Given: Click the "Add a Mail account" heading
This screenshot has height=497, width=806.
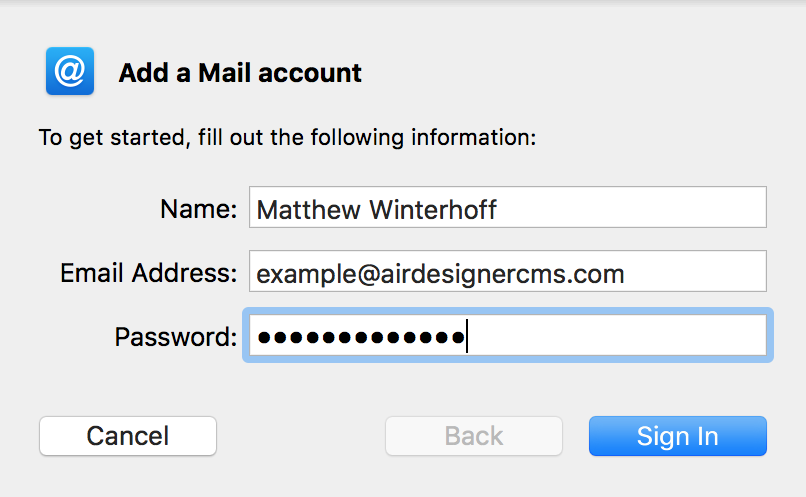Looking at the screenshot, I should pos(240,73).
